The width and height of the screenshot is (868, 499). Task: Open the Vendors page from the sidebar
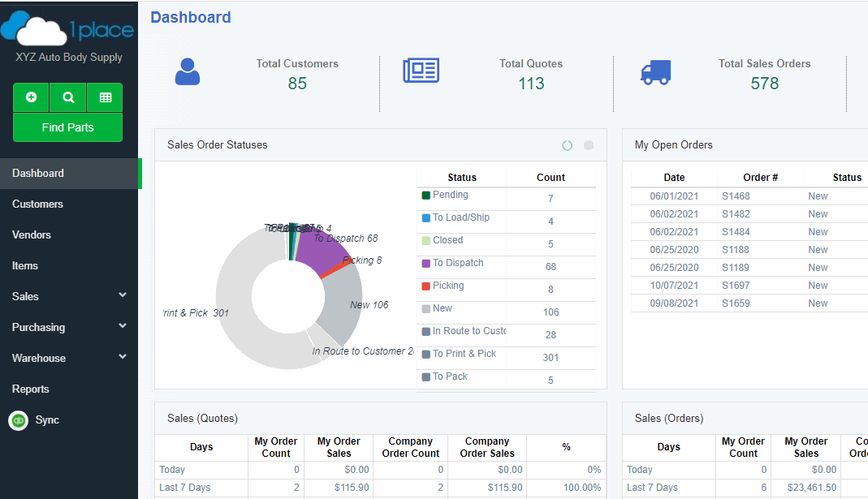(32, 235)
